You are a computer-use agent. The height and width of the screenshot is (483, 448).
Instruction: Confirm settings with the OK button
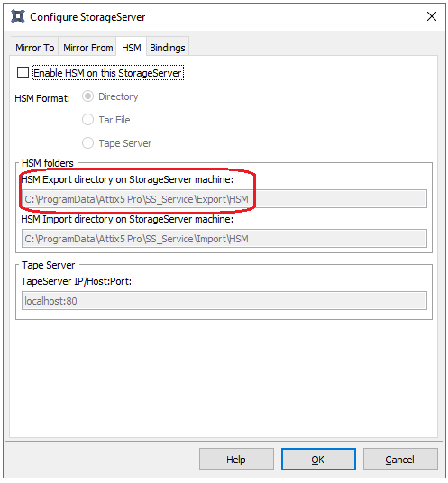pyautogui.click(x=318, y=460)
